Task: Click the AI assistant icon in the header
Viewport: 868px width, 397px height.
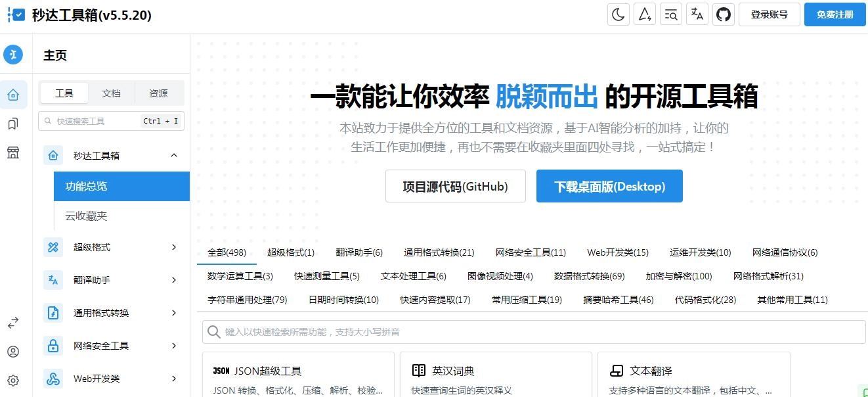Action: (x=644, y=14)
